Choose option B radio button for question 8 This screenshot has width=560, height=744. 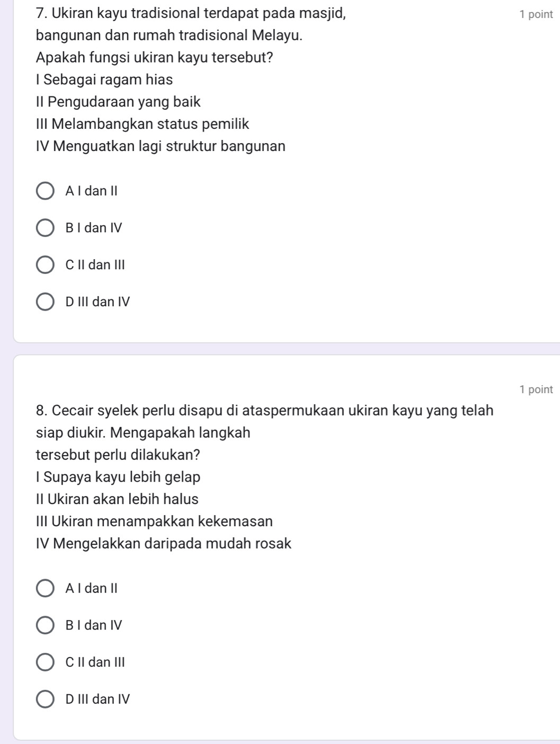click(x=45, y=626)
